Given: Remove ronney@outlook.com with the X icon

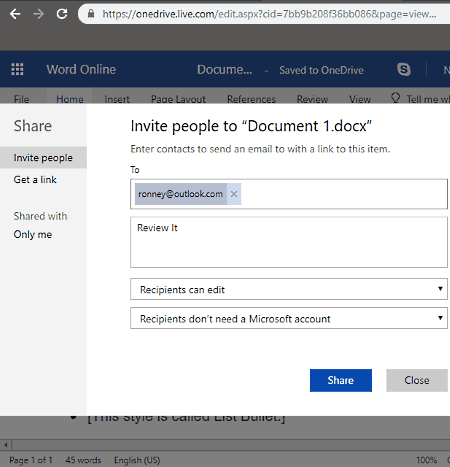Looking at the screenshot, I should coord(234,194).
